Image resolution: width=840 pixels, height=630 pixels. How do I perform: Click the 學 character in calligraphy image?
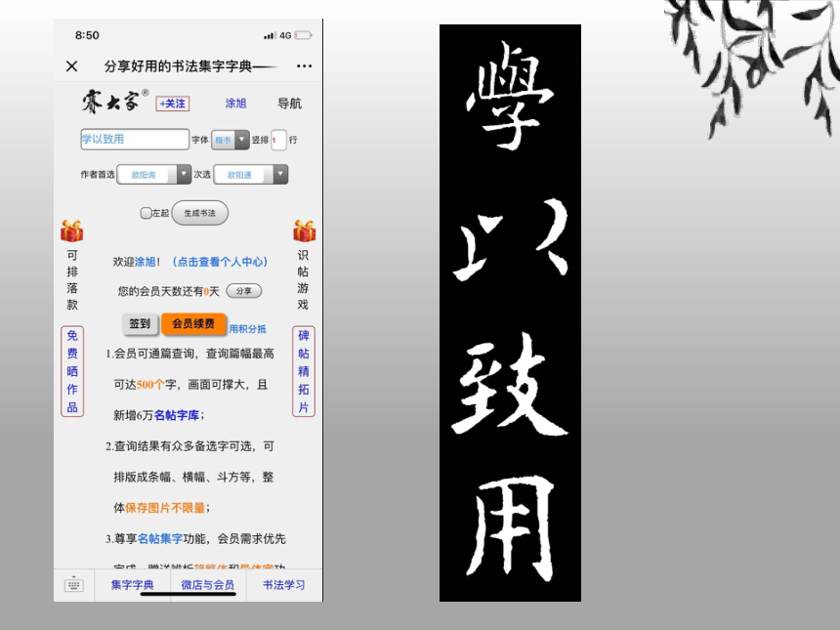(509, 96)
